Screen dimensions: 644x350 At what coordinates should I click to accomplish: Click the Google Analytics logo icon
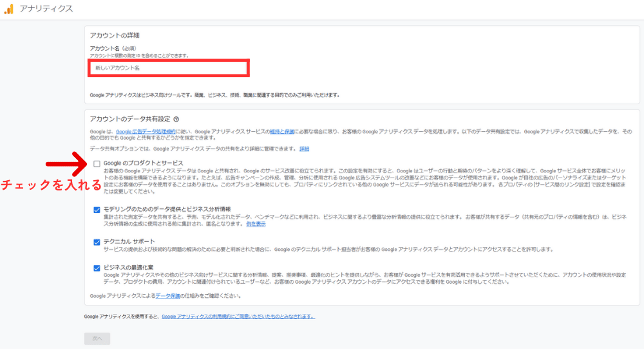[x=8, y=8]
